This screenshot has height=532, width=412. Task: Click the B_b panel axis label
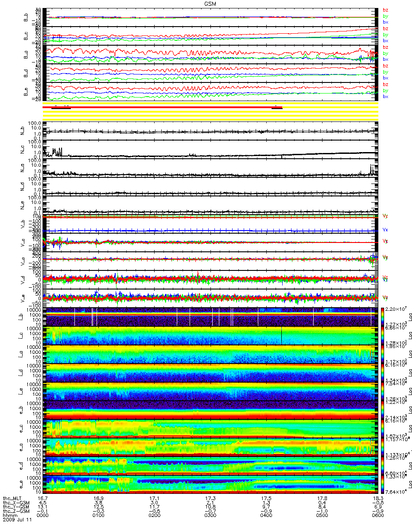pyautogui.click(x=25, y=17)
